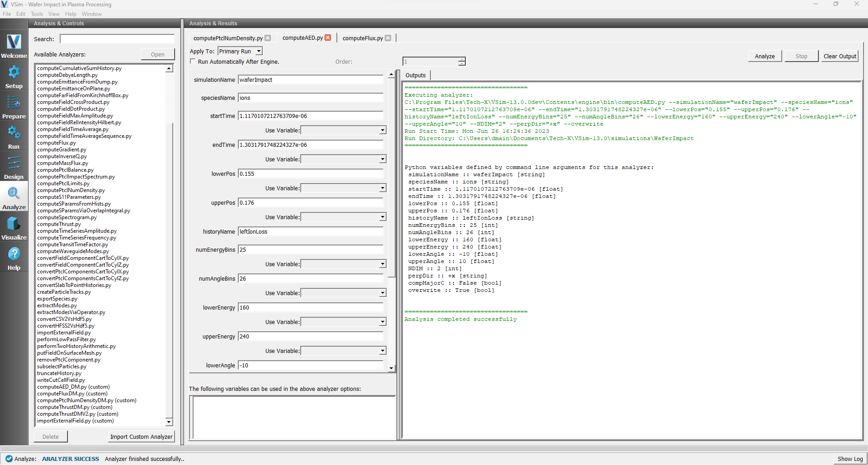Open Use Variable dropdown under numAngleBins
Screen dimensions: 868x465
(344, 293)
